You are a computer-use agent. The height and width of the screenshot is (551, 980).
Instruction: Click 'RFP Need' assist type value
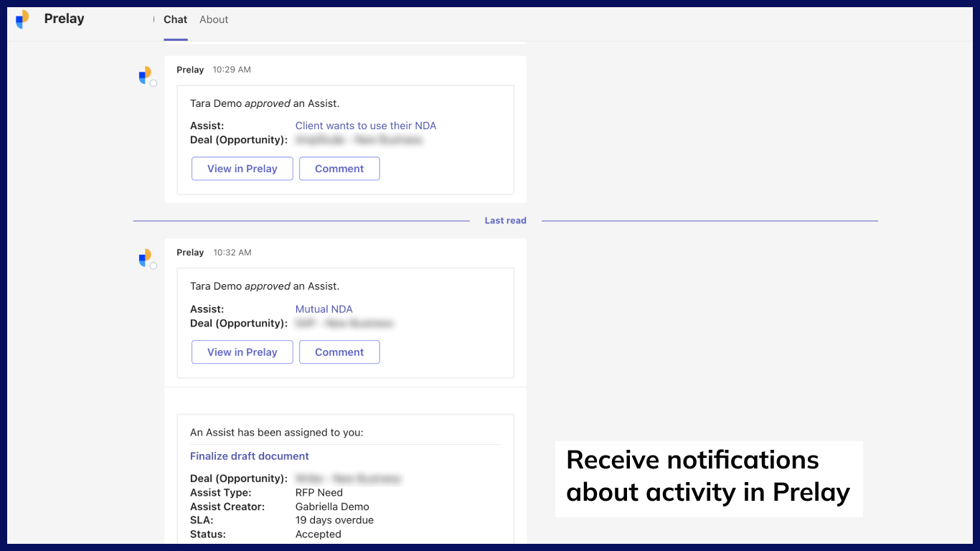coord(319,493)
